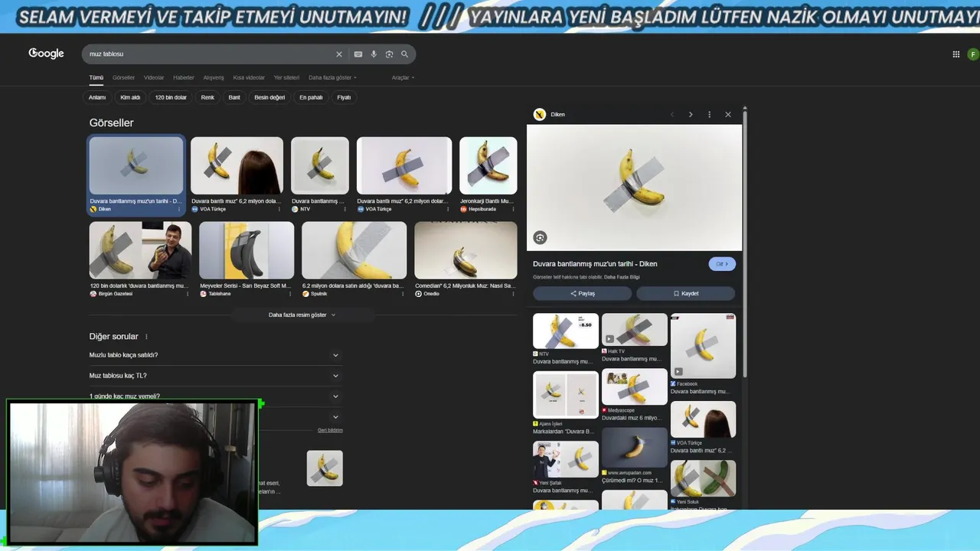Viewport: 980px width, 551px height.
Task: Start voice search with microphone icon
Action: [374, 54]
